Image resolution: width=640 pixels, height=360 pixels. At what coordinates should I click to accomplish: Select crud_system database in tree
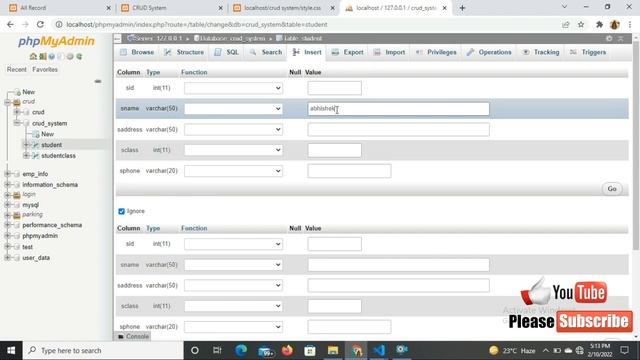(x=49, y=123)
